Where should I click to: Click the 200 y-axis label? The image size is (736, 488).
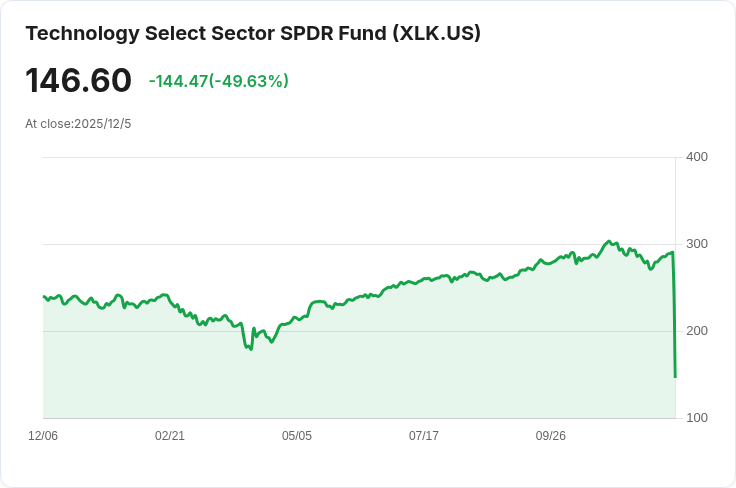tap(697, 331)
